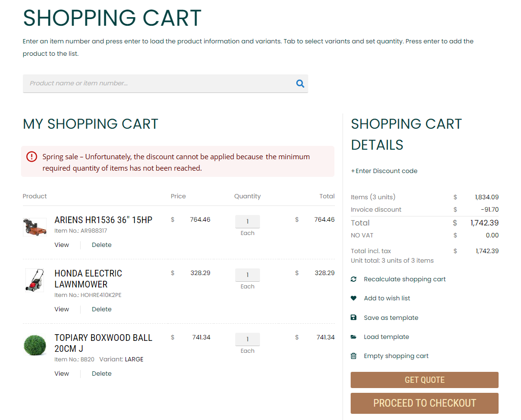Click the Load template folder icon
This screenshot has width=521, height=420.
click(x=354, y=337)
